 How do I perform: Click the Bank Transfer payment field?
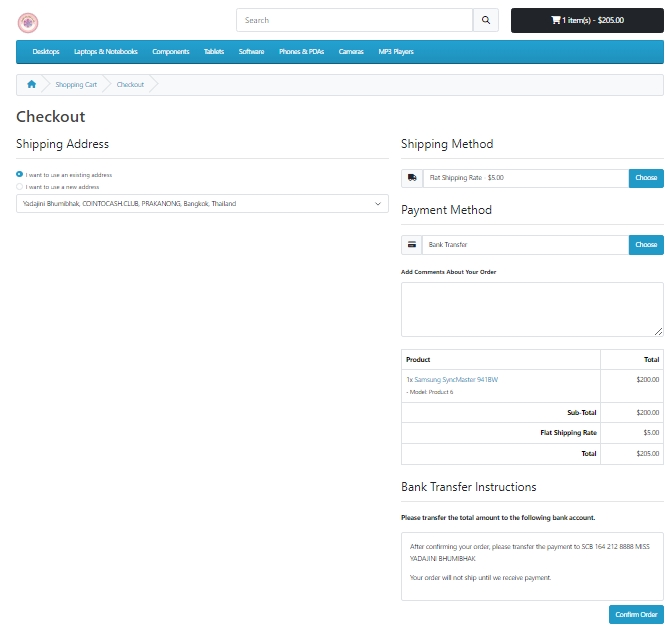525,245
